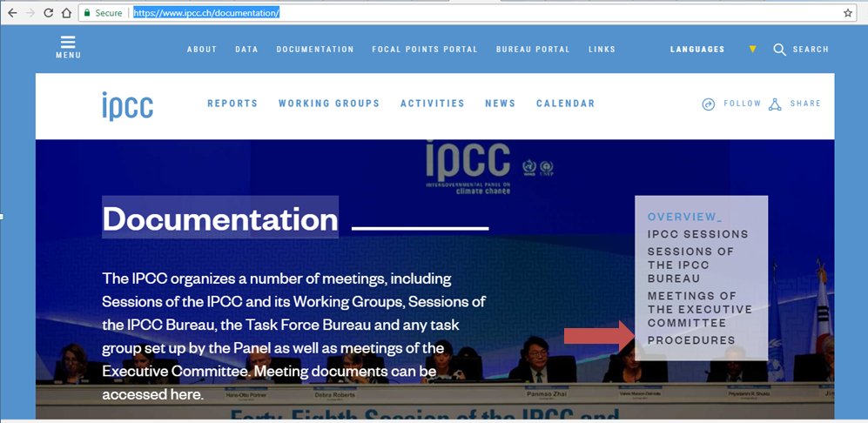
Task: Click the FOLLOW text link
Action: pyautogui.click(x=743, y=104)
